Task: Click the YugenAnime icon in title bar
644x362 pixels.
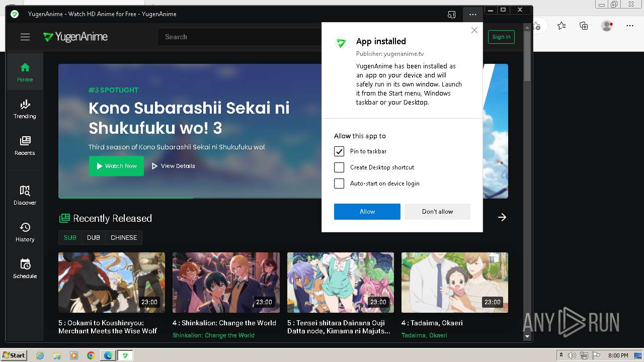Action: click(15, 14)
